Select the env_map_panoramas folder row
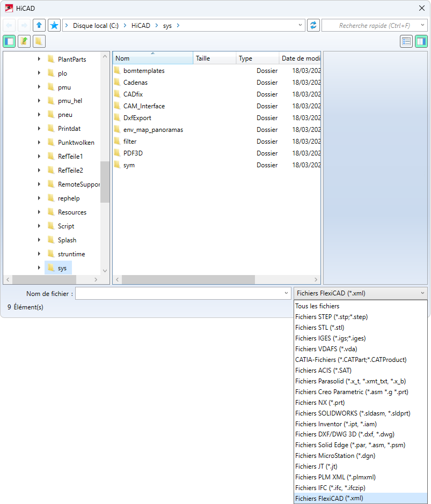The image size is (431, 504). tap(217, 130)
